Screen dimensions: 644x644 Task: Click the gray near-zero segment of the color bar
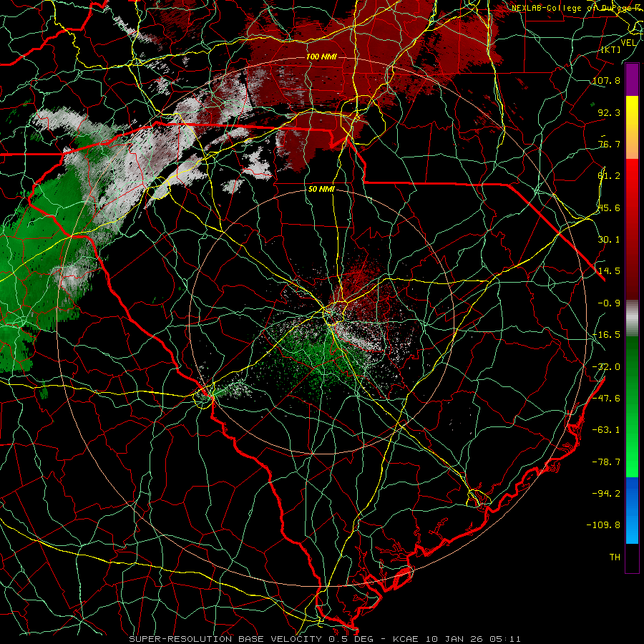click(632, 318)
